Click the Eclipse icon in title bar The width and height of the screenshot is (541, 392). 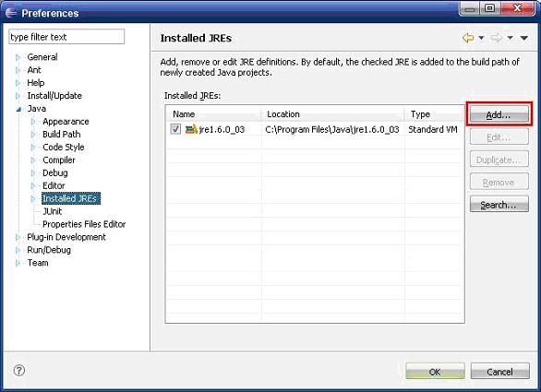tap(11, 13)
